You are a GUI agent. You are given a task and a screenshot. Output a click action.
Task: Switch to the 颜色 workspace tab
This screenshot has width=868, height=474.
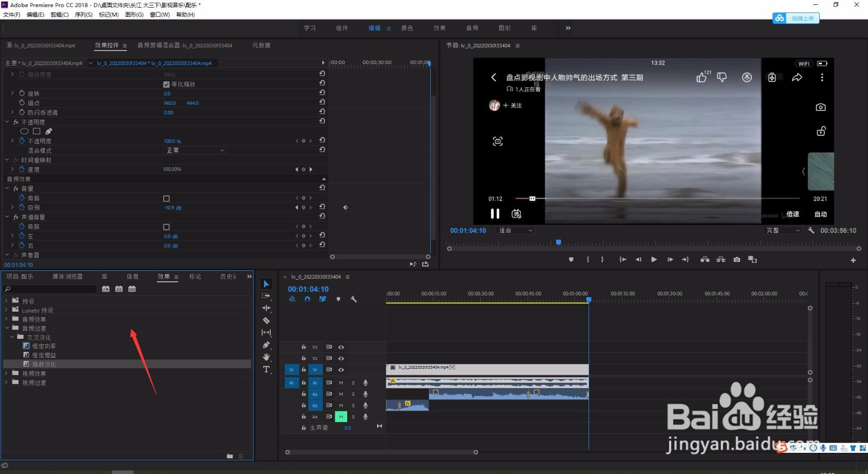click(x=407, y=28)
